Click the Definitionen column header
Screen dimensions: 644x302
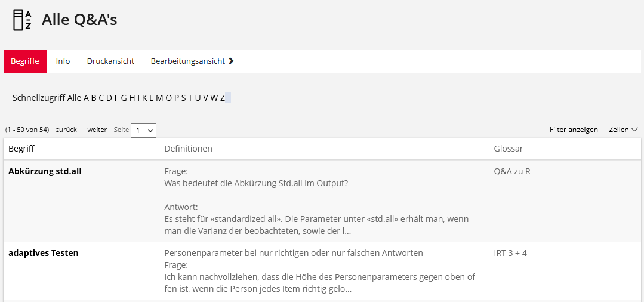click(x=188, y=149)
